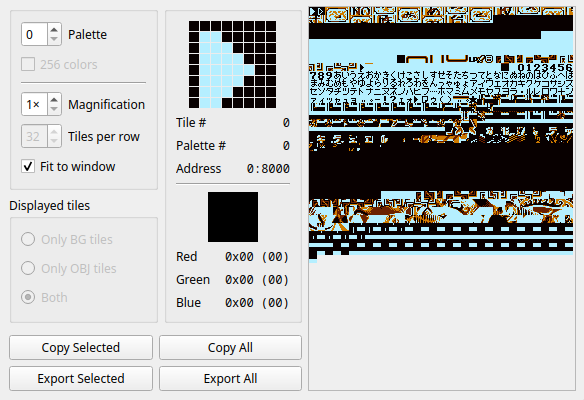Decrease the Palette number with down arrow
The image size is (584, 400).
[54, 39]
